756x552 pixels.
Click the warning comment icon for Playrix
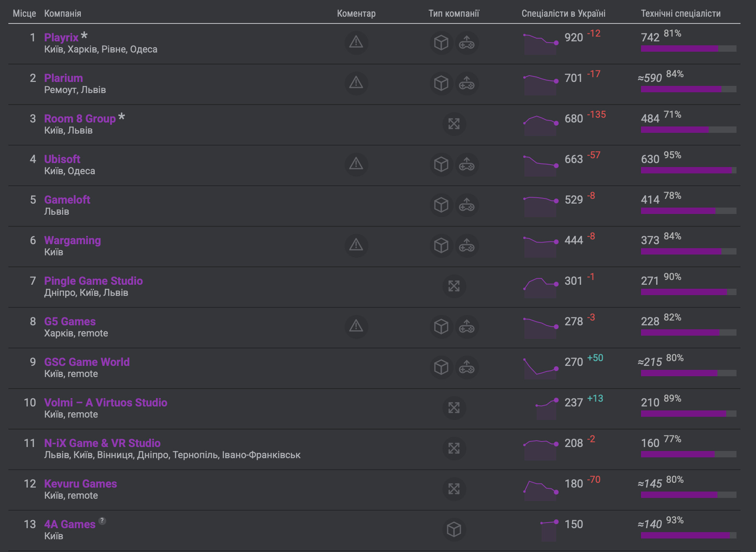[x=356, y=43]
